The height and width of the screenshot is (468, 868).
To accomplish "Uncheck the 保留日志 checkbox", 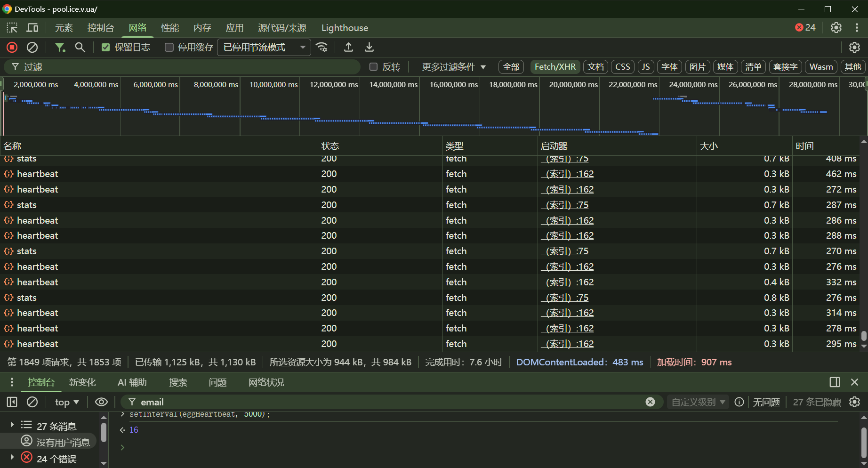I will 106,47.
